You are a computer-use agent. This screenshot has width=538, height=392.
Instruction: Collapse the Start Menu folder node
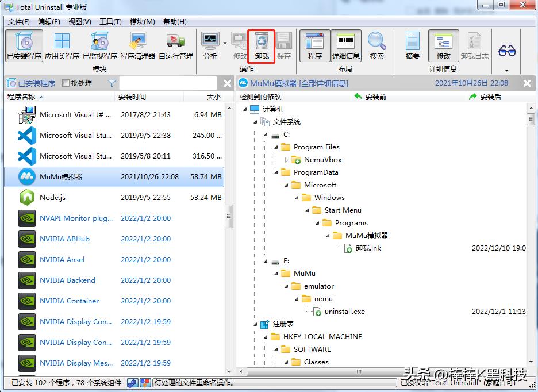tap(307, 210)
